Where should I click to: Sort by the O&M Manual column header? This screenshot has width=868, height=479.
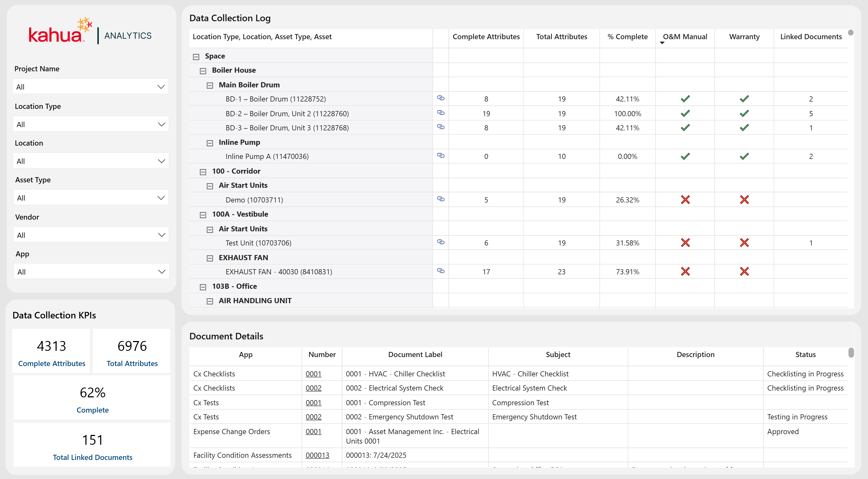click(x=685, y=37)
